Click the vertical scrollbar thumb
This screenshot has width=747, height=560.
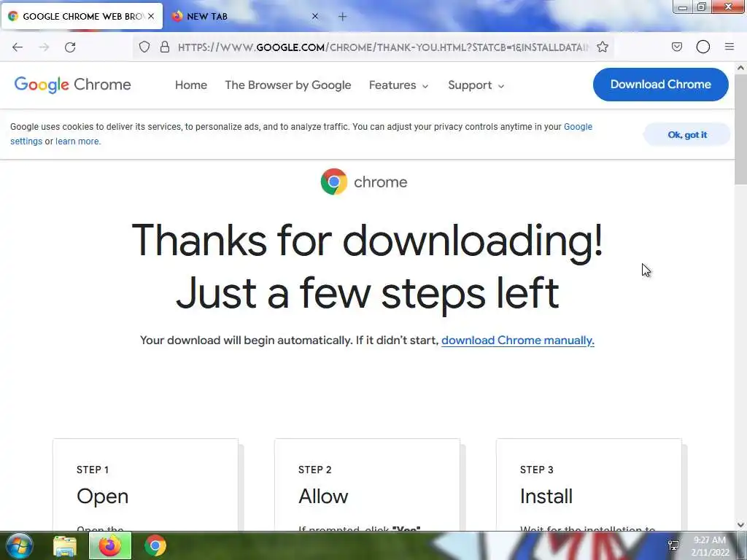[741, 128]
